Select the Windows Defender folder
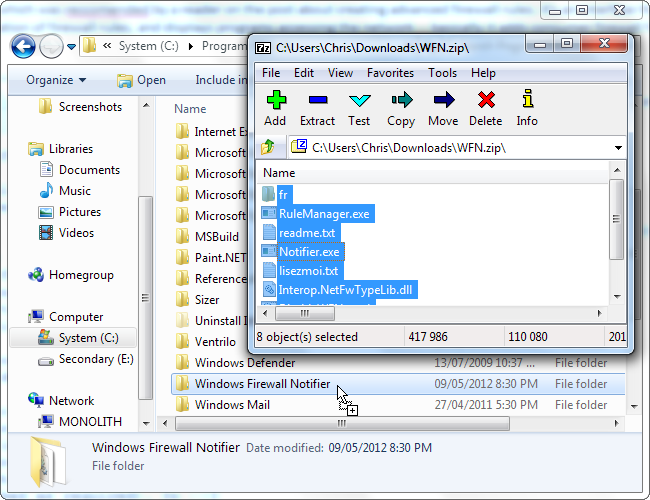This screenshot has width=650, height=500. 245,363
